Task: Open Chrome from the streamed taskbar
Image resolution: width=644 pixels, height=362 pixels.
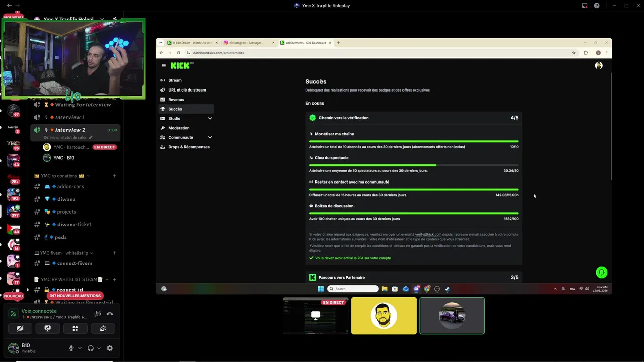Action: 427,289
